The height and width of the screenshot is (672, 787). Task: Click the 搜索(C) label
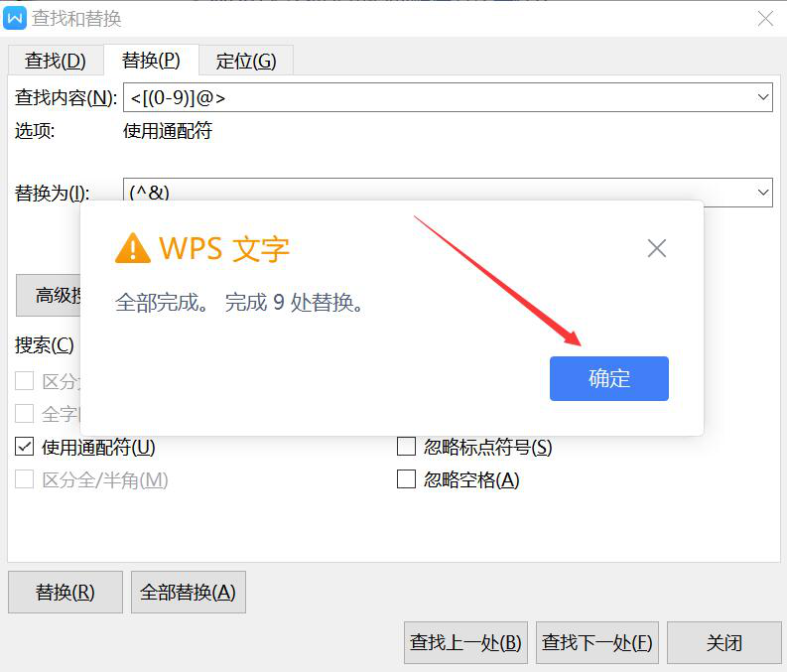pos(45,345)
